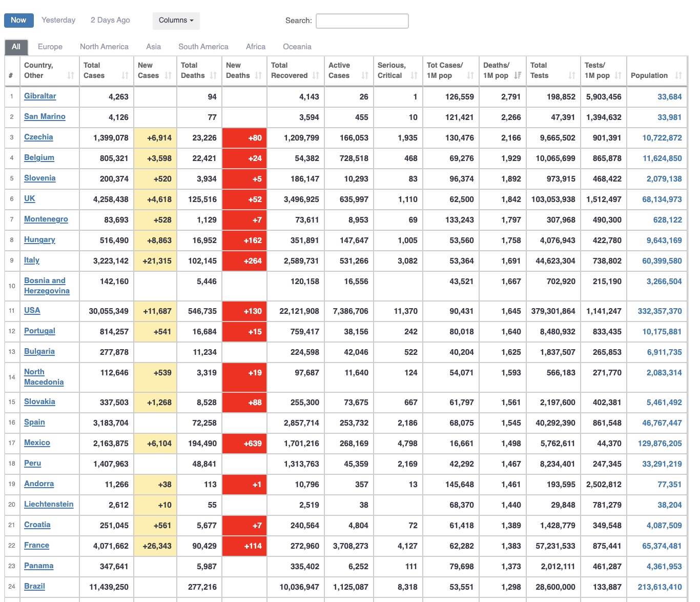Filter table by Asia tab
Image resolution: width=700 pixels, height=602 pixels.
153,47
